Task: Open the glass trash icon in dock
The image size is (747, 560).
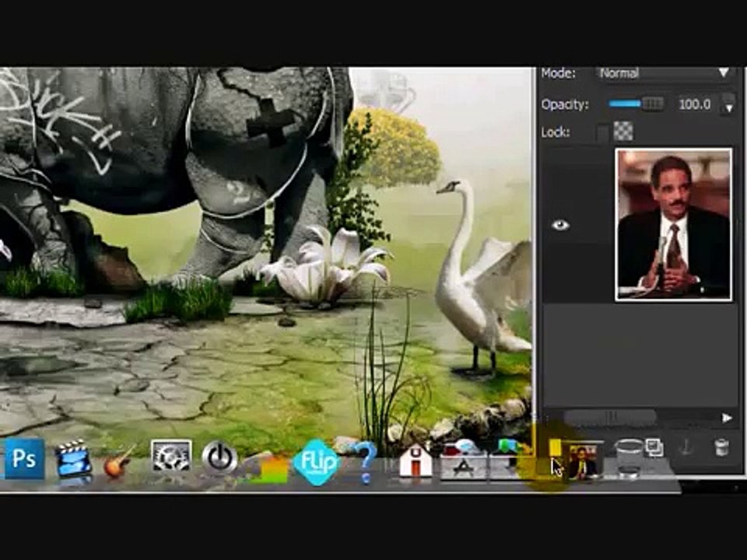Action: 630,458
